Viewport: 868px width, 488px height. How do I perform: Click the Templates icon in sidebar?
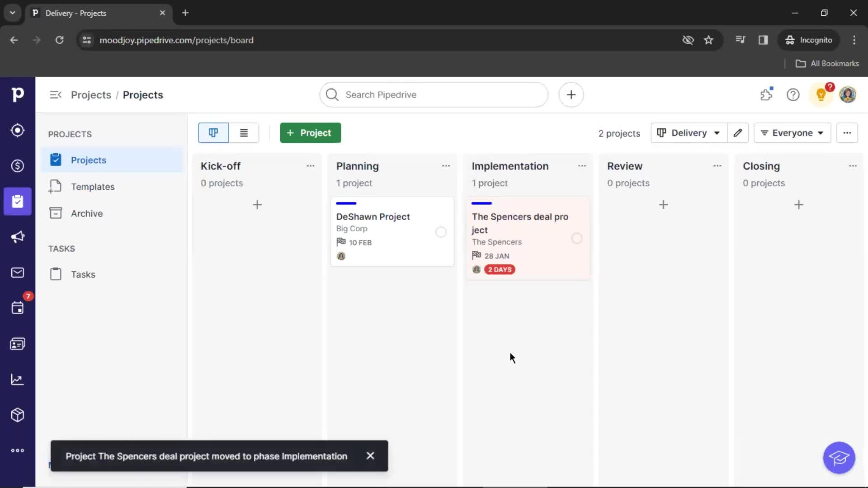point(56,187)
